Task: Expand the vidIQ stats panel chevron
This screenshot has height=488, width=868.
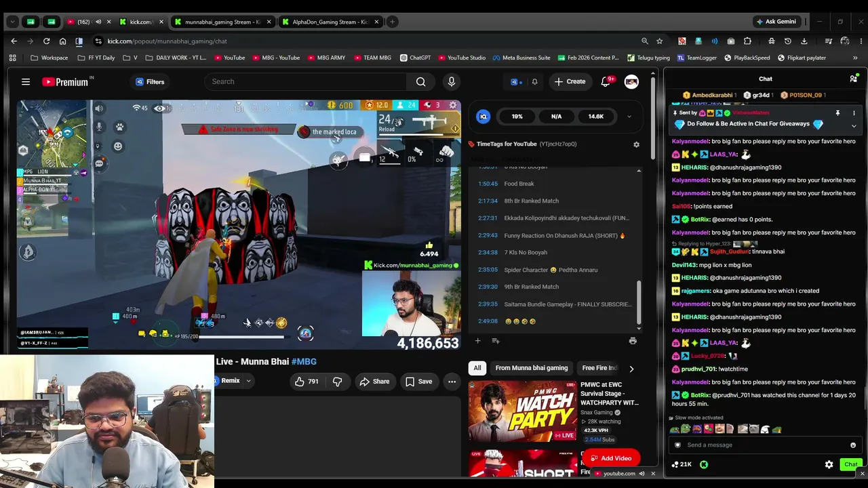Action: pyautogui.click(x=629, y=117)
